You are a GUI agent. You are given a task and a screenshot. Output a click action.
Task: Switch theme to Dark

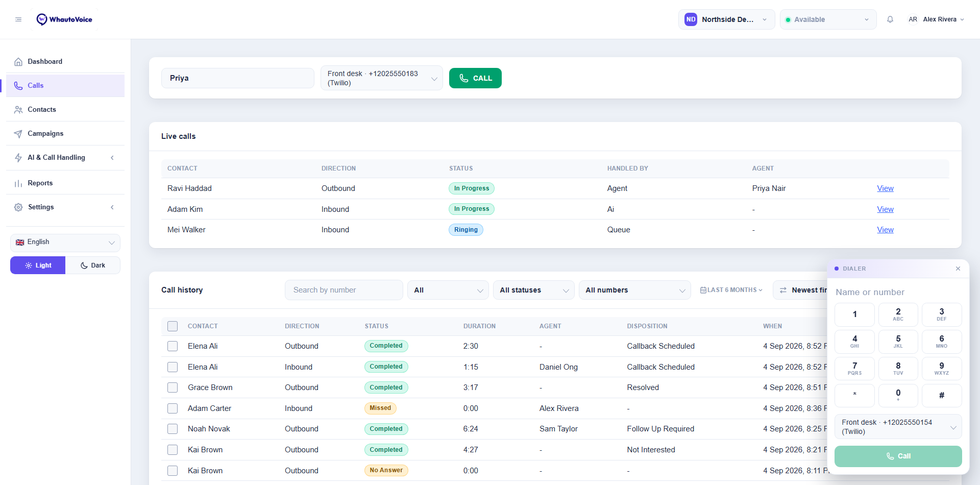coord(93,265)
